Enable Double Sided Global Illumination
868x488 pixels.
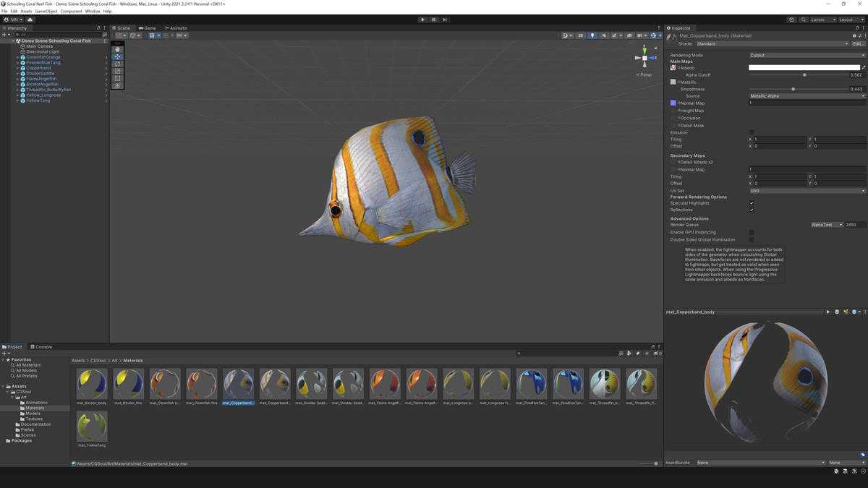(752, 240)
